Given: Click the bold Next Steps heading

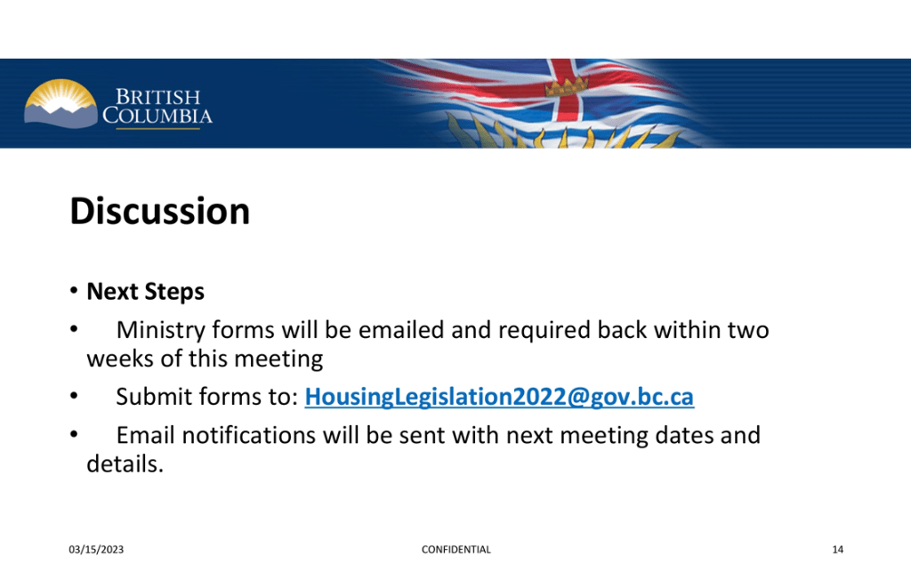Looking at the screenshot, I should click(x=145, y=292).
